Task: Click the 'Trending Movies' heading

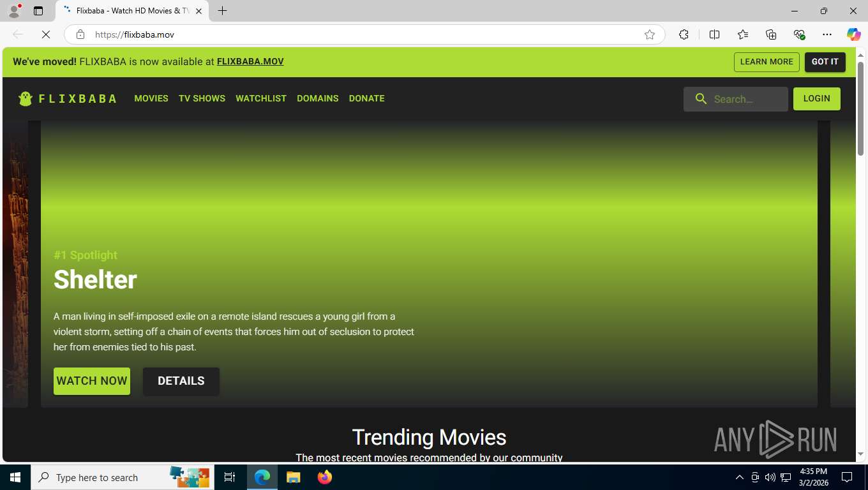Action: [429, 437]
